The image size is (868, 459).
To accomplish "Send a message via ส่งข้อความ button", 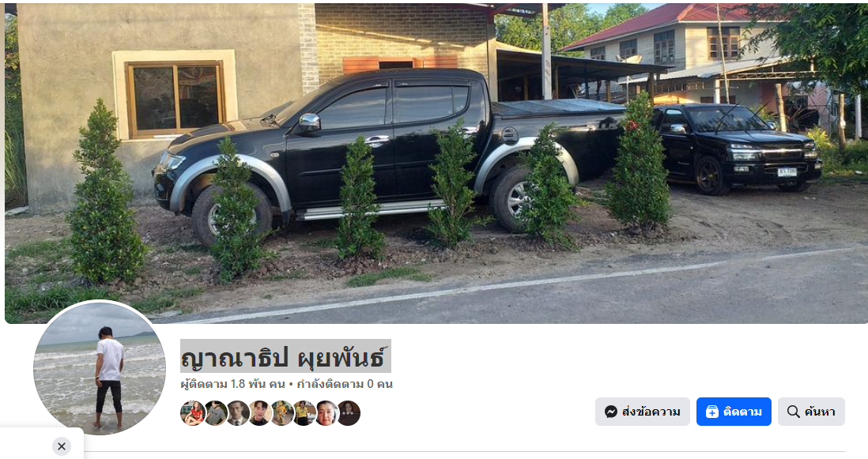I will click(642, 412).
